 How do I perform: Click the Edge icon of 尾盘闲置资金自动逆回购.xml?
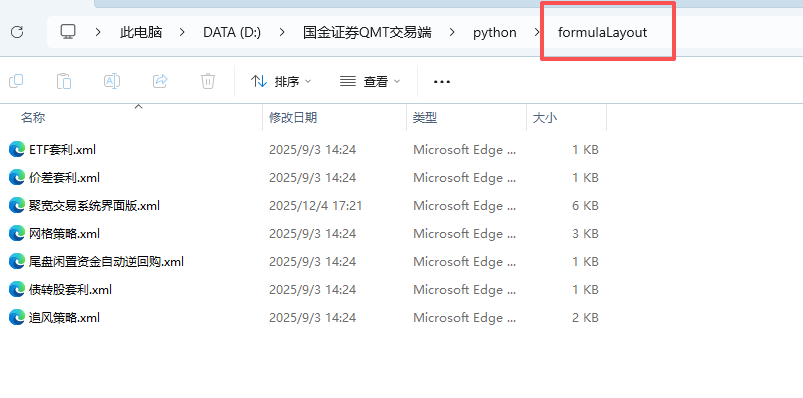(17, 262)
